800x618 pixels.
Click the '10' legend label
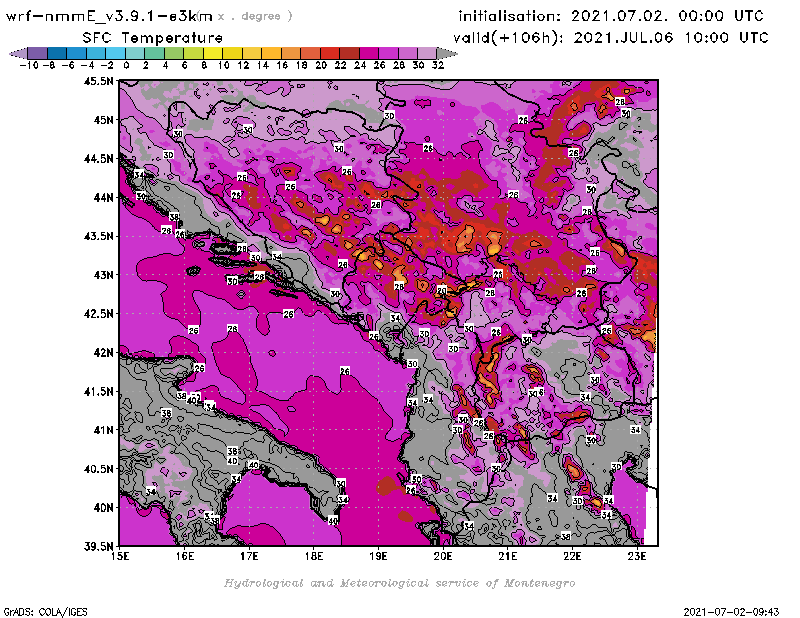[223, 65]
